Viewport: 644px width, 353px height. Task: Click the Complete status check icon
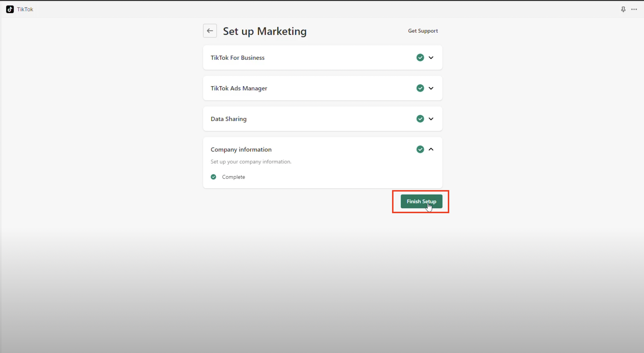[213, 177]
